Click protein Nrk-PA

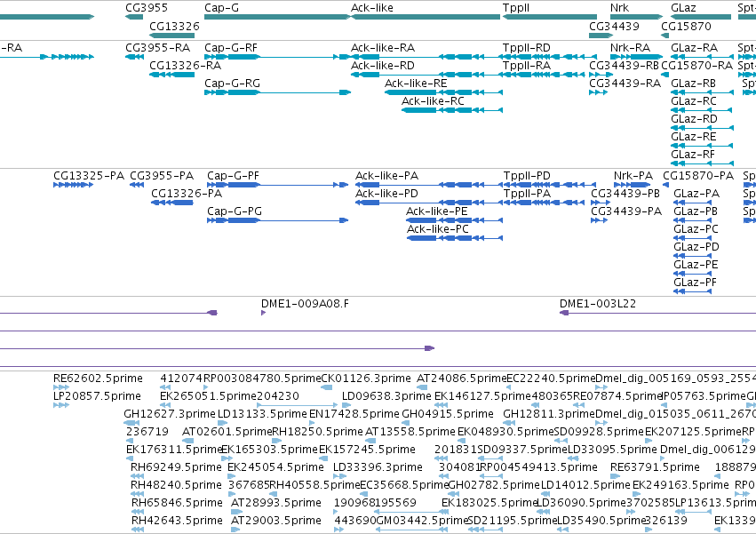click(633, 185)
